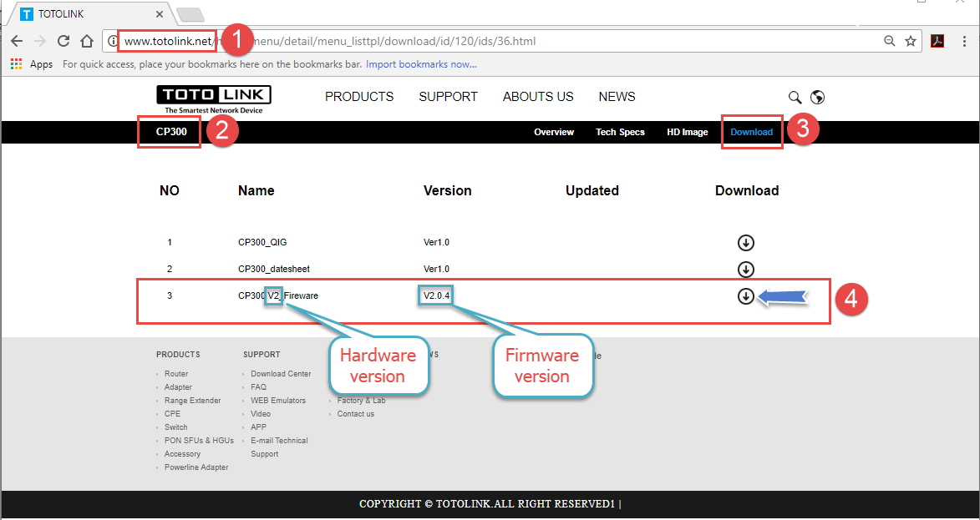
Task: Bookmark this page with the star icon
Action: pyautogui.click(x=911, y=42)
